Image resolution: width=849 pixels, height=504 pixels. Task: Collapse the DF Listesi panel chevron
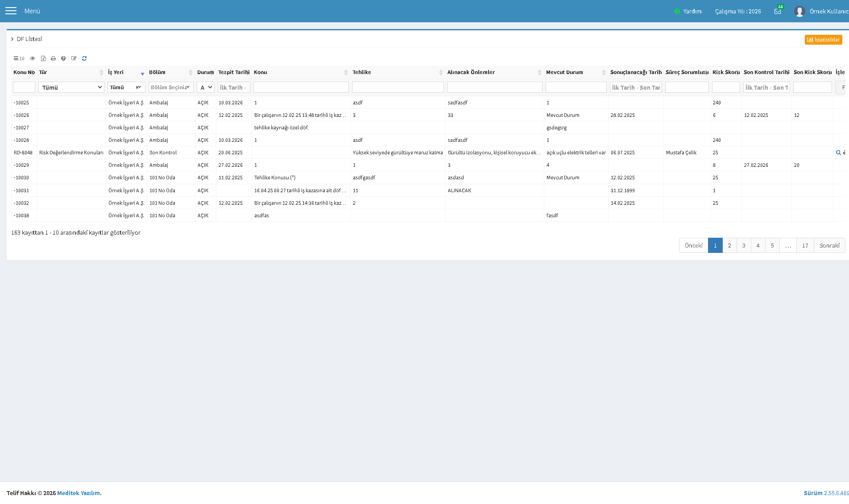[x=12, y=39]
